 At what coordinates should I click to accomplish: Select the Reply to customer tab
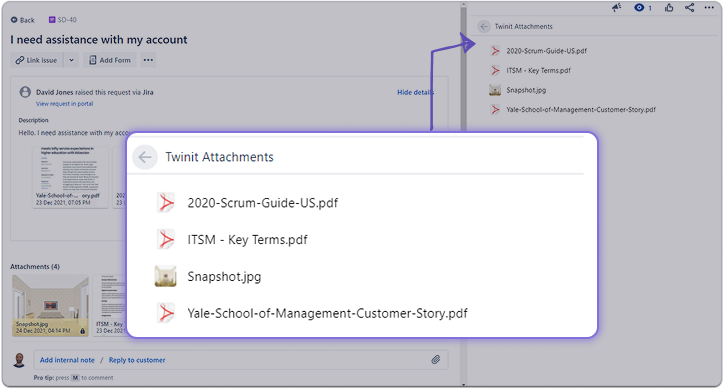click(x=137, y=360)
